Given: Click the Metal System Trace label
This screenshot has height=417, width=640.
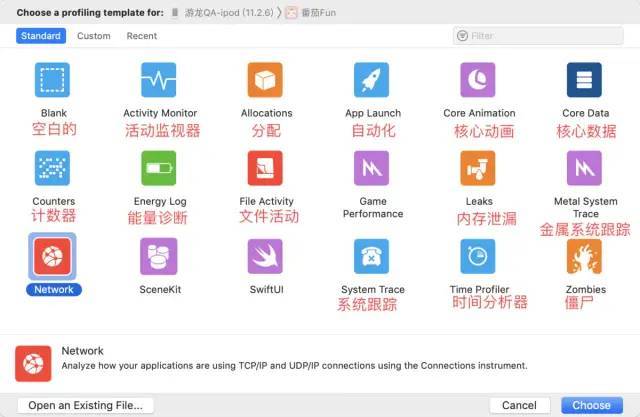Looking at the screenshot, I should click(586, 208).
